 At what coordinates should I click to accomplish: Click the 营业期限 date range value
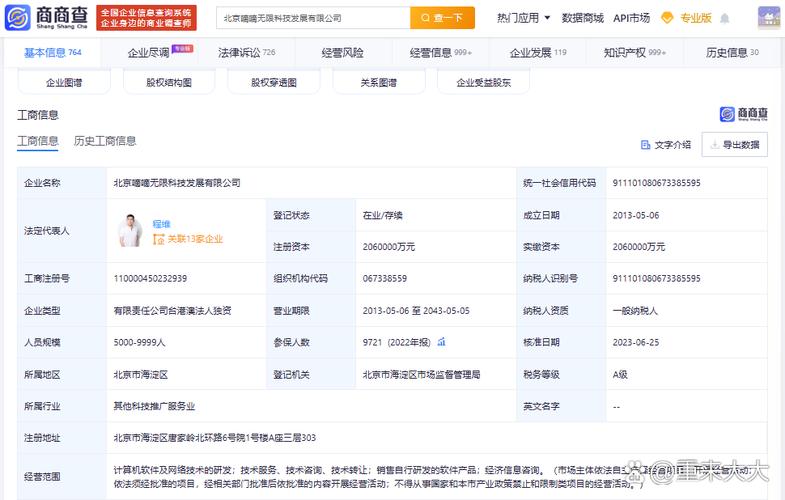click(416, 311)
